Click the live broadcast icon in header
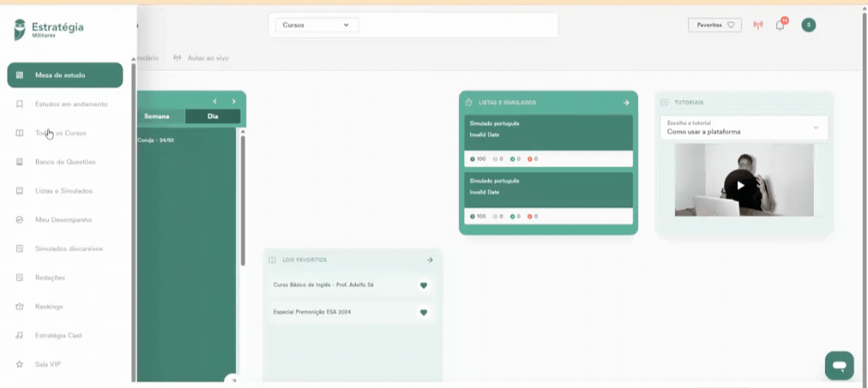 (758, 25)
